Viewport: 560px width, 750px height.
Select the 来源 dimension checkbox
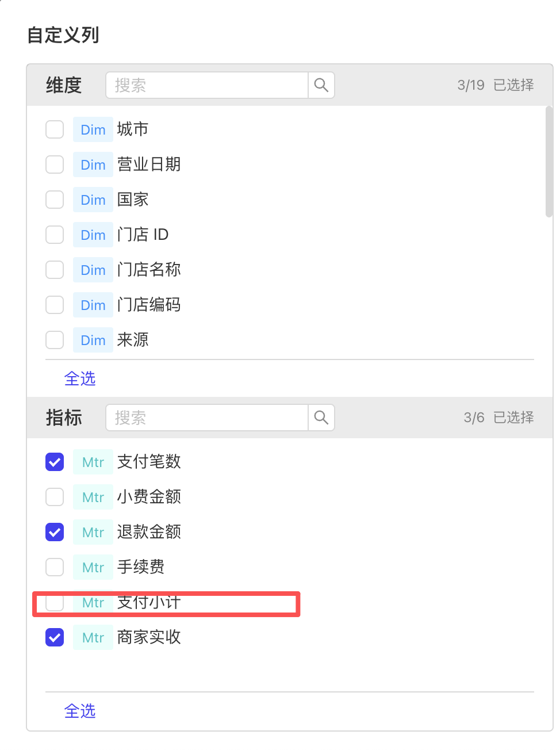click(55, 340)
